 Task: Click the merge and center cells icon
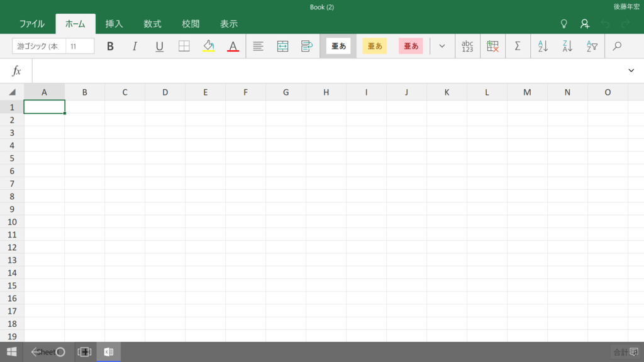282,46
